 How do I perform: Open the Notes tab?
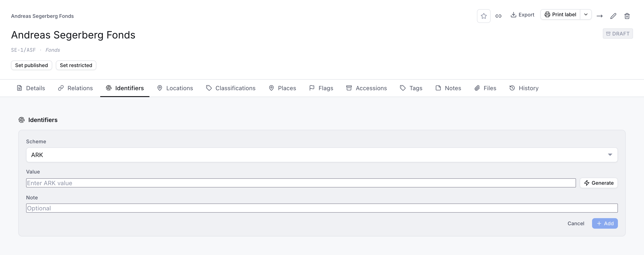pyautogui.click(x=448, y=88)
